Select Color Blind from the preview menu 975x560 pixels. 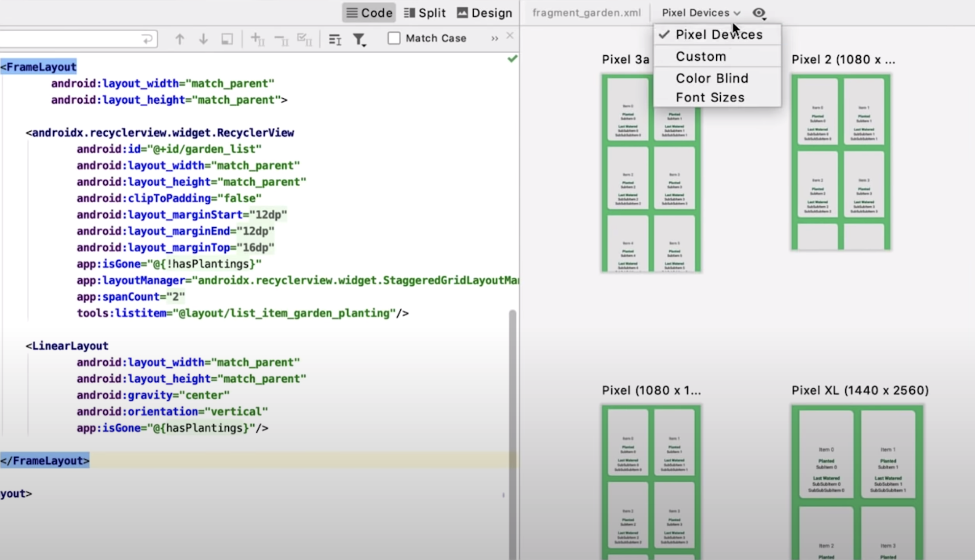[712, 78]
